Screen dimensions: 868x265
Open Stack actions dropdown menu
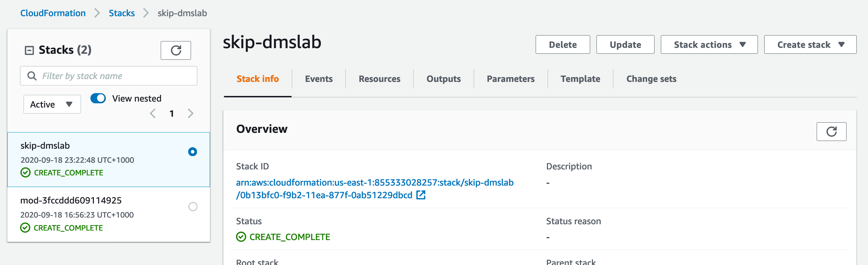coord(709,45)
